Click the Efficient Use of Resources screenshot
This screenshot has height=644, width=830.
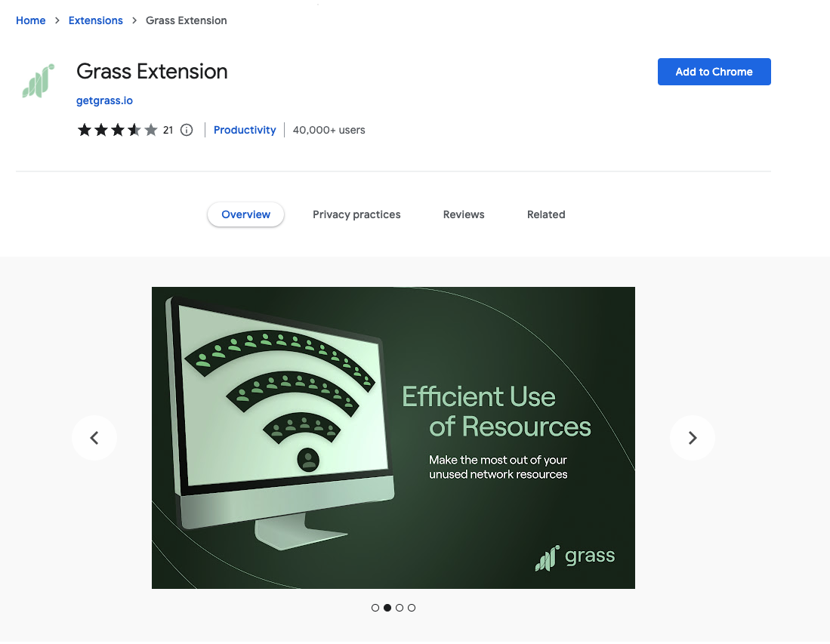pos(393,438)
